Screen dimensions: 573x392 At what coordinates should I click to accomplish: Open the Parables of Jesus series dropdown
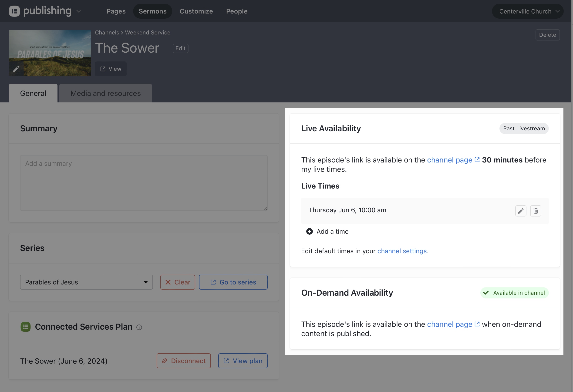pyautogui.click(x=86, y=282)
